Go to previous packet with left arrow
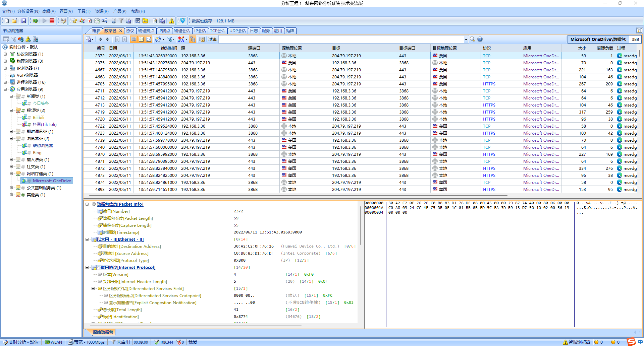 100,39
